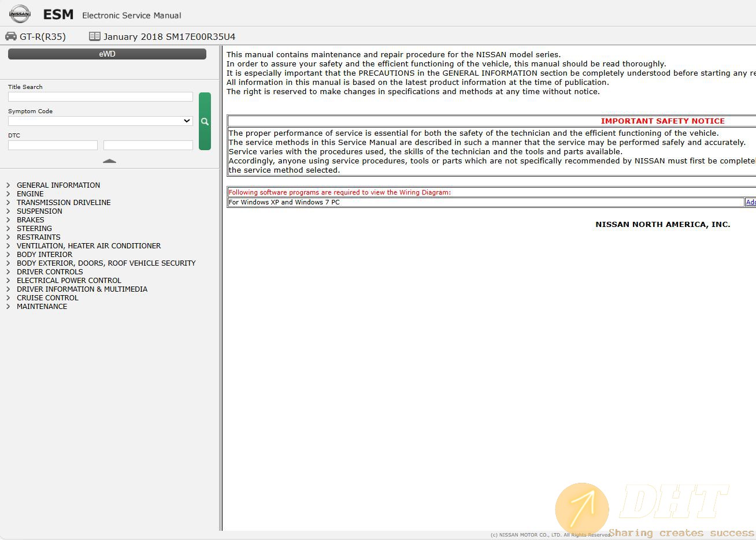This screenshot has width=756, height=540.
Task: Open ELECTRICAL POWER CONTROL section
Action: point(69,280)
